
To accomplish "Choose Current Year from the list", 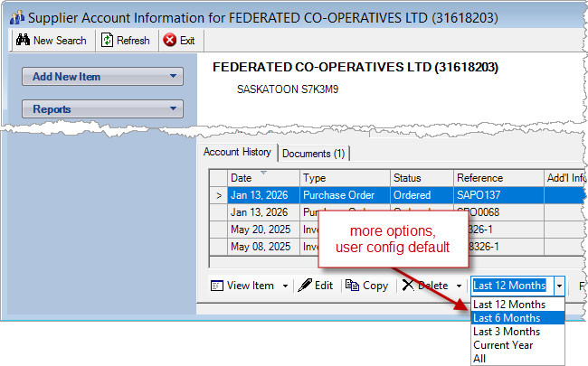I will pos(517,345).
